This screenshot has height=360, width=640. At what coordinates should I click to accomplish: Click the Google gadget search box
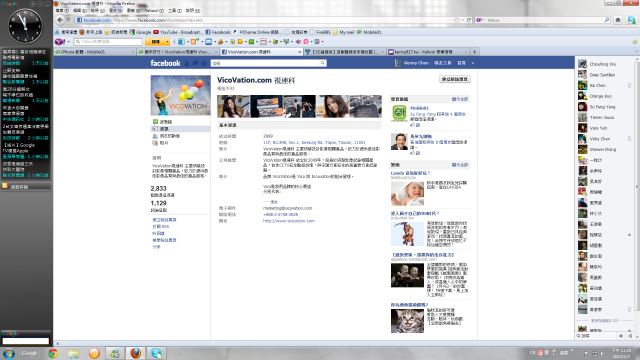click(x=25, y=341)
